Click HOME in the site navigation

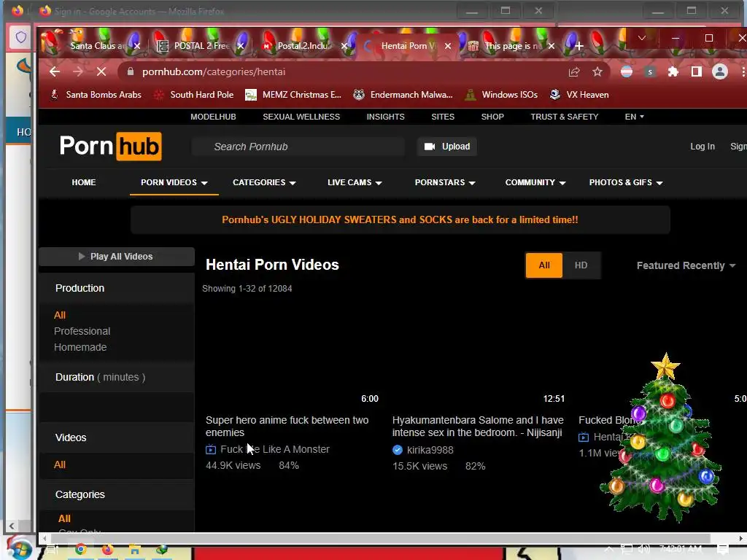[84, 182]
